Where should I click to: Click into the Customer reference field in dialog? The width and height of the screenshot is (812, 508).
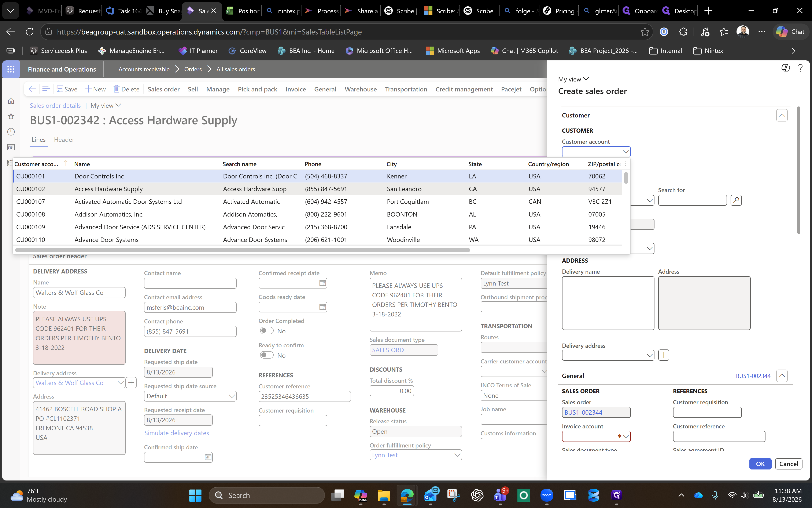point(719,436)
